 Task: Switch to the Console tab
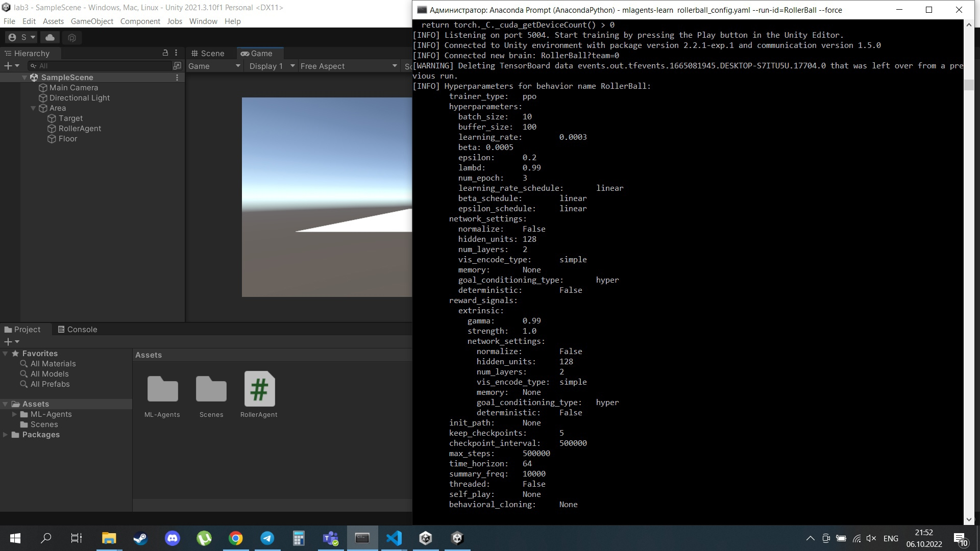tap(77, 330)
